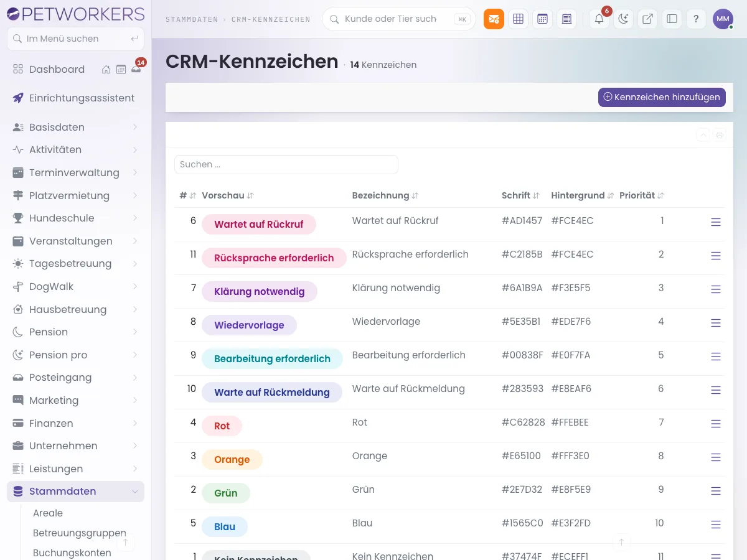Sort by the Bezeichnung column
Image resolution: width=747 pixels, height=560 pixels.
pos(385,195)
